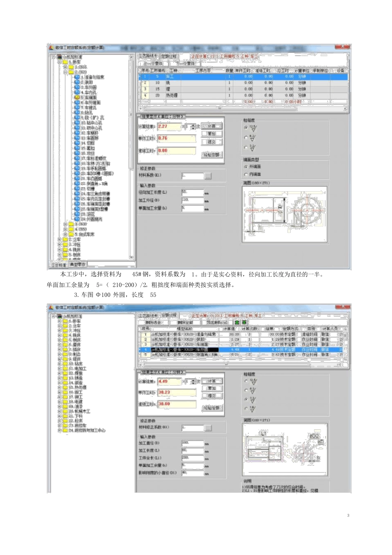Click the app logo in lower window title bar
Image resolution: width=392 pixels, height=555 pixels.
tap(52, 307)
